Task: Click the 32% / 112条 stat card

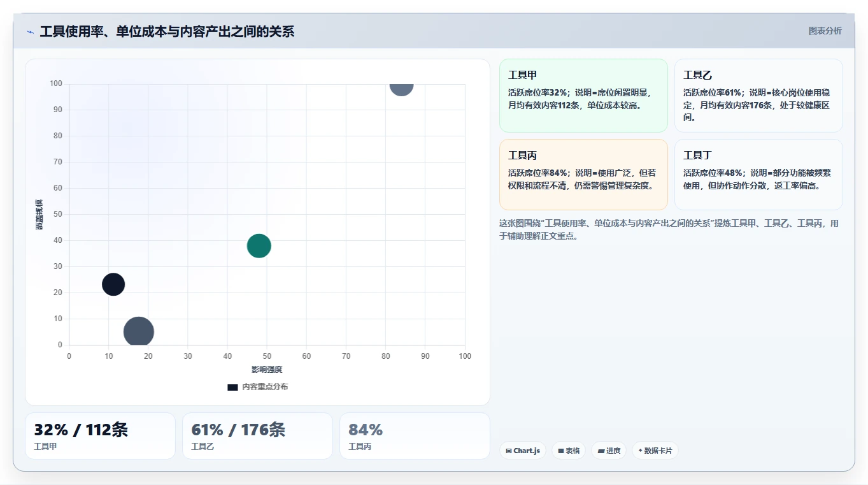Action: click(x=100, y=436)
